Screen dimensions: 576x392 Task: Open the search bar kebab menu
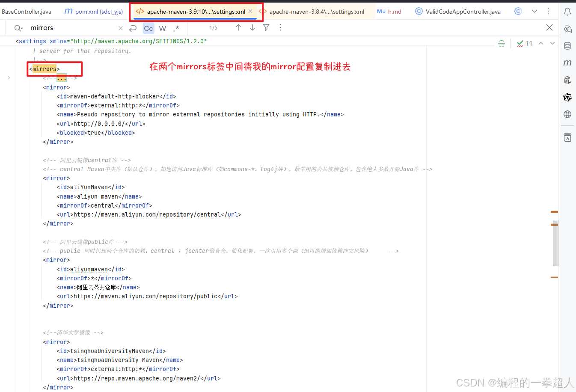pos(280,28)
